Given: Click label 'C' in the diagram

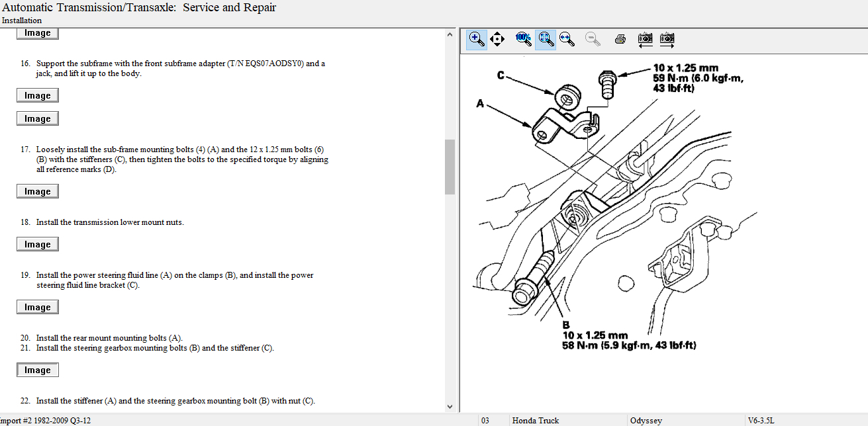Looking at the screenshot, I should tap(501, 75).
